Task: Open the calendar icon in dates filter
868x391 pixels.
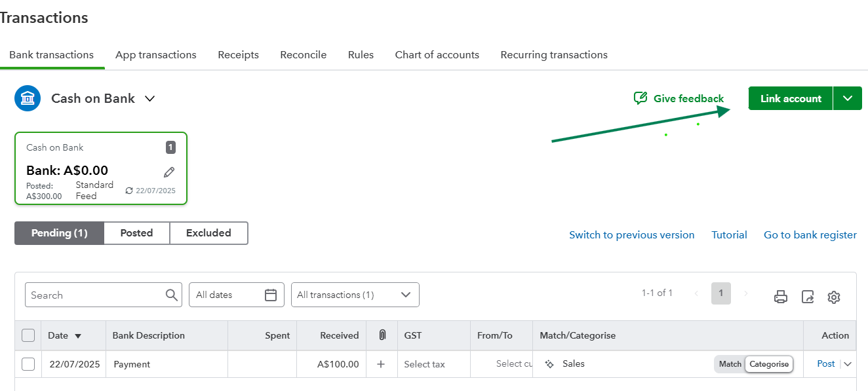Action: 271,295
